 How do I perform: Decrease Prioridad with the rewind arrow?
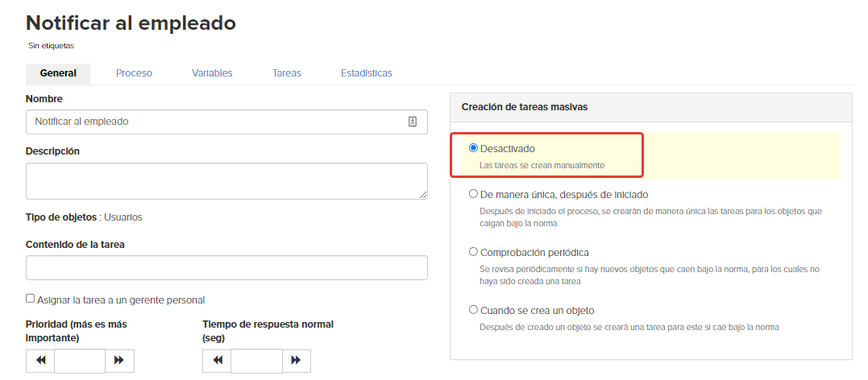(x=40, y=361)
